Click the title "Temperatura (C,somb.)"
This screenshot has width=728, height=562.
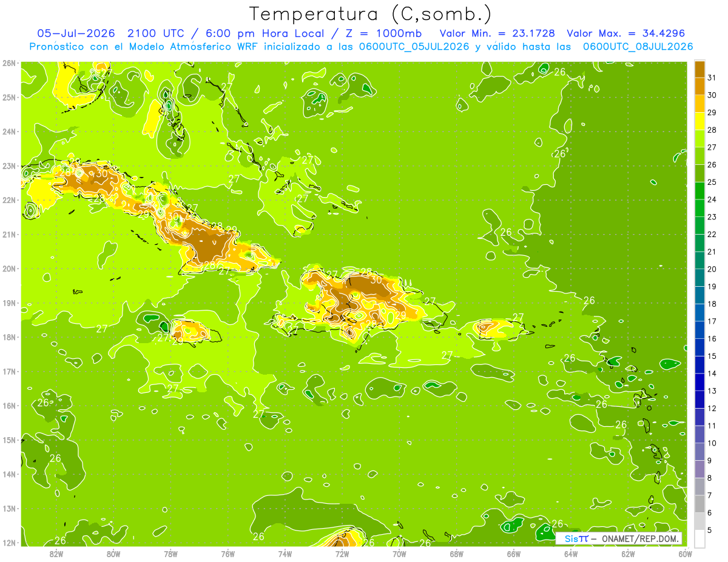pyautogui.click(x=371, y=14)
